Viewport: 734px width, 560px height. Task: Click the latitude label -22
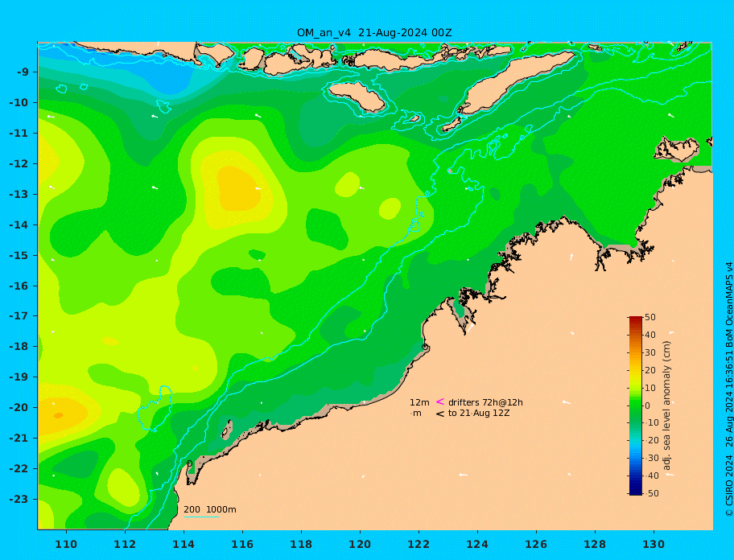(x=19, y=469)
